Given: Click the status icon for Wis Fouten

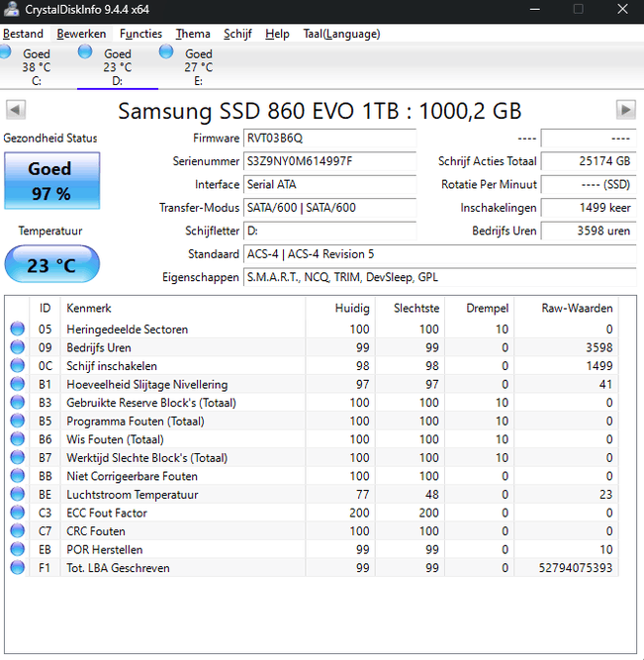Looking at the screenshot, I should [17, 439].
